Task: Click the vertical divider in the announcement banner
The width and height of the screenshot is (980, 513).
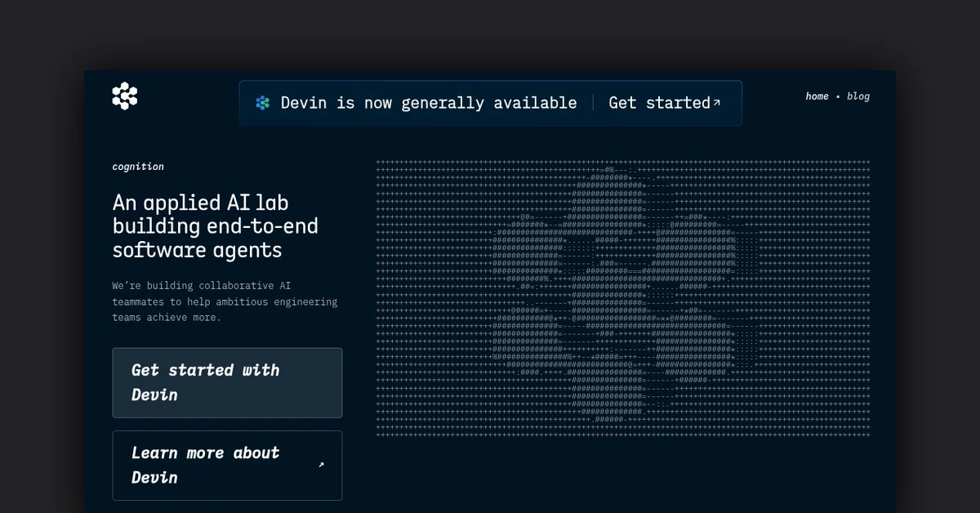Action: click(594, 103)
